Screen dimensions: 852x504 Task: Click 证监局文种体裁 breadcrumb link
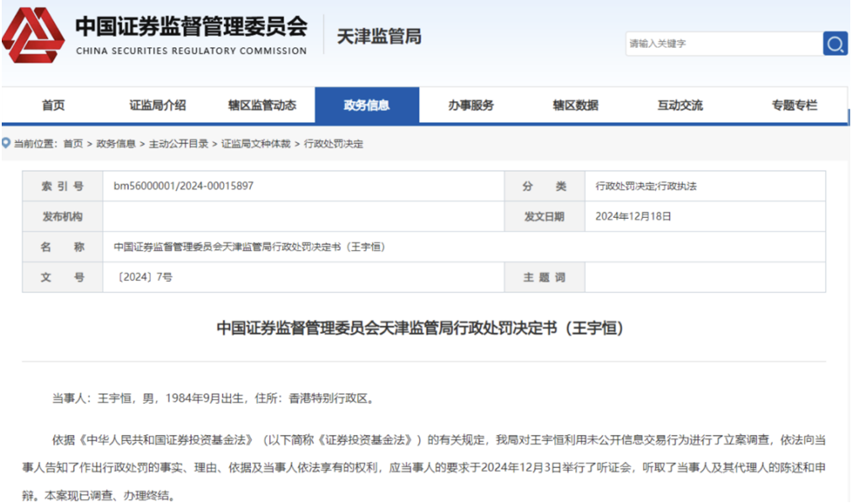pos(256,144)
